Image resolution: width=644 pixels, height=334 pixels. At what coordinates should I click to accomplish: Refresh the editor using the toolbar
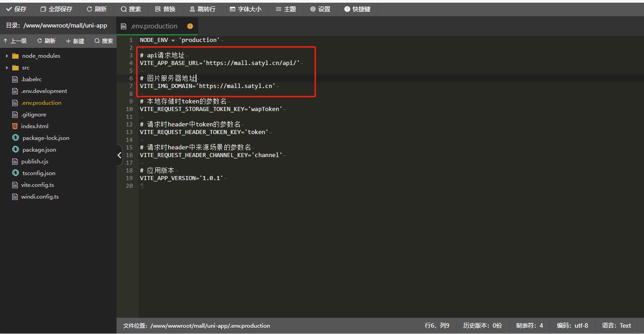96,9
